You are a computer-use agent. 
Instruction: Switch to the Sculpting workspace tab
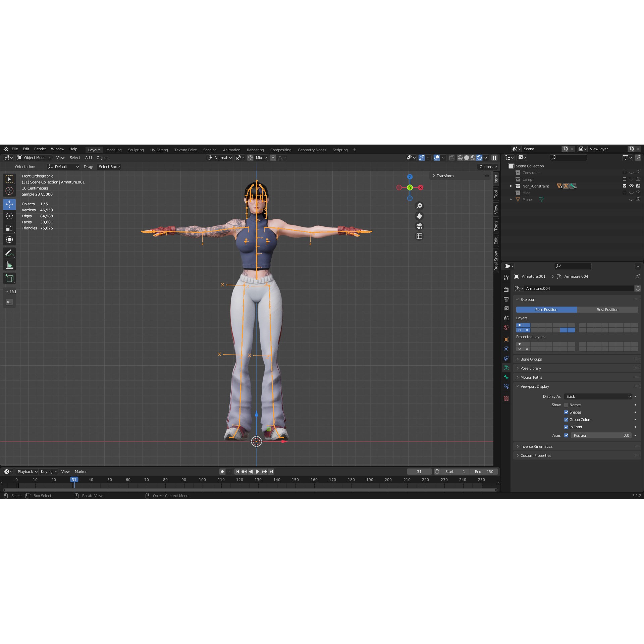136,150
